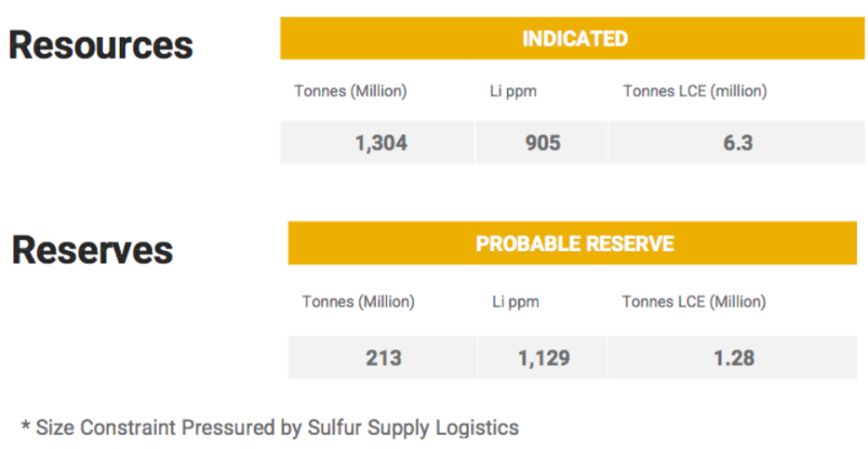Screen dimensions: 868x449
Task: Click Tonnes LCE (Million) label in Reserves
Action: click(694, 301)
